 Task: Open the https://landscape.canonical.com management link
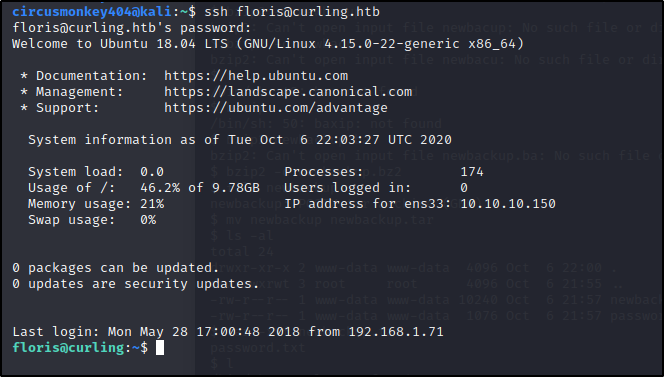(x=288, y=92)
